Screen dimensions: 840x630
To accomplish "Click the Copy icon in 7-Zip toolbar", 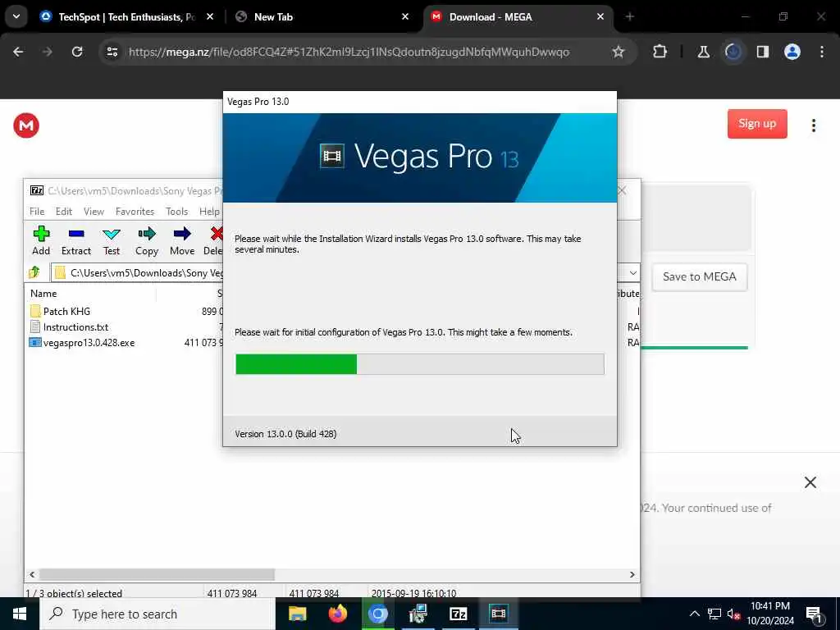I will pyautogui.click(x=146, y=240).
